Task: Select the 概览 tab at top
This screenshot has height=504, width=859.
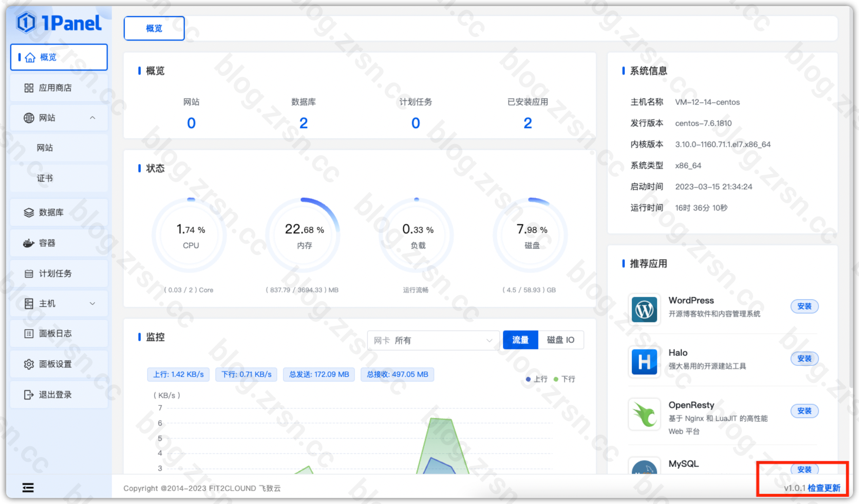Action: pyautogui.click(x=154, y=28)
